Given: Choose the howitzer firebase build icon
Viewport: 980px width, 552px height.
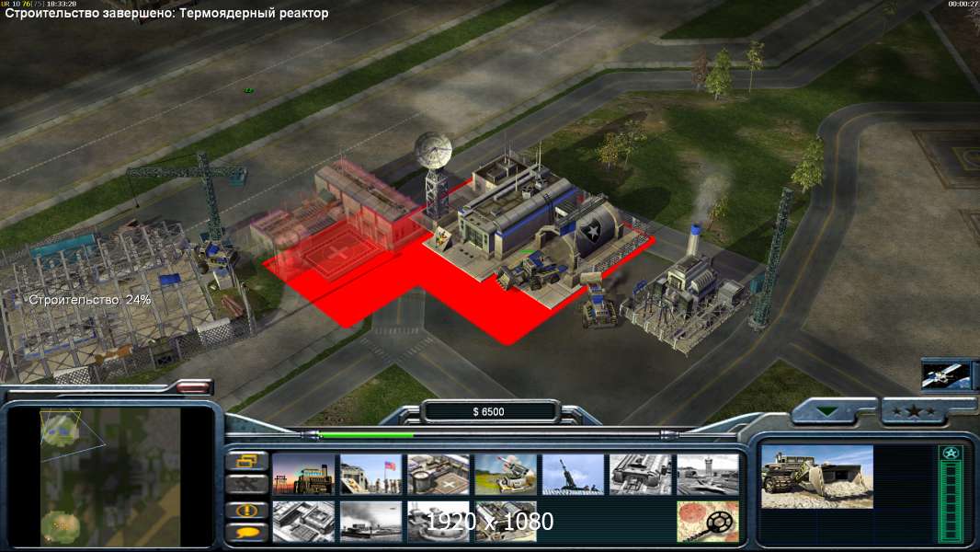Looking at the screenshot, I should [573, 475].
